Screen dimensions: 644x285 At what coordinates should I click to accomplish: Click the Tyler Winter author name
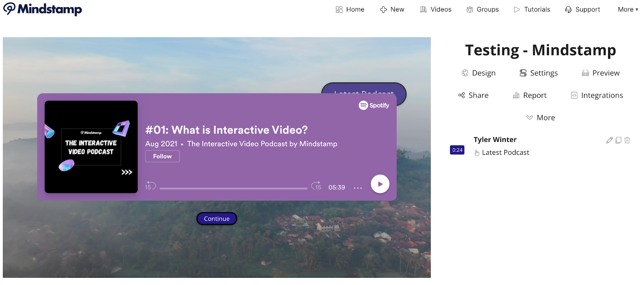[495, 139]
